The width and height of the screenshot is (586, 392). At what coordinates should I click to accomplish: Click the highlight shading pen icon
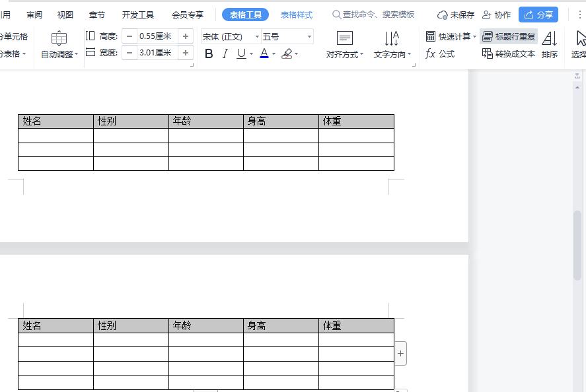(x=287, y=53)
